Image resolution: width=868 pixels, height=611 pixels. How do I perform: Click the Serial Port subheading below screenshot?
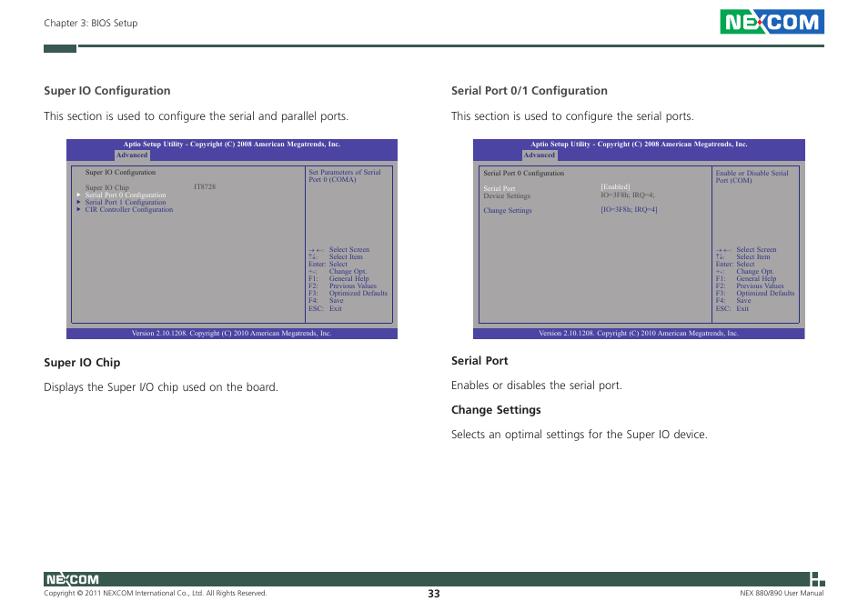(x=479, y=361)
